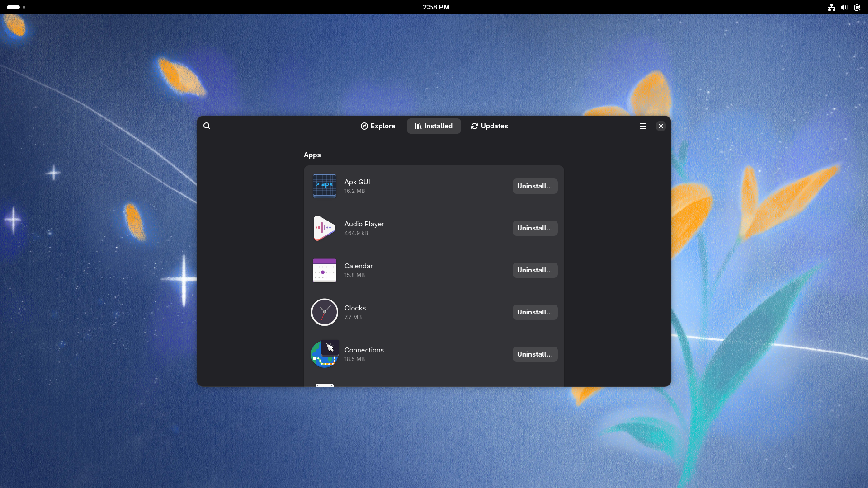
Task: Open Activities pill in top-left corner
Action: coord(16,7)
